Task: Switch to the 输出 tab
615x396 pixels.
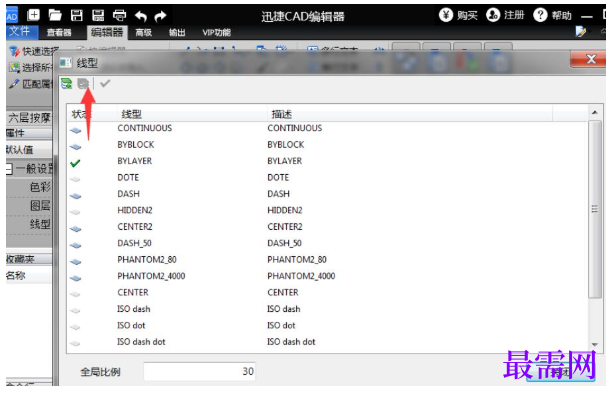Action: [x=177, y=33]
